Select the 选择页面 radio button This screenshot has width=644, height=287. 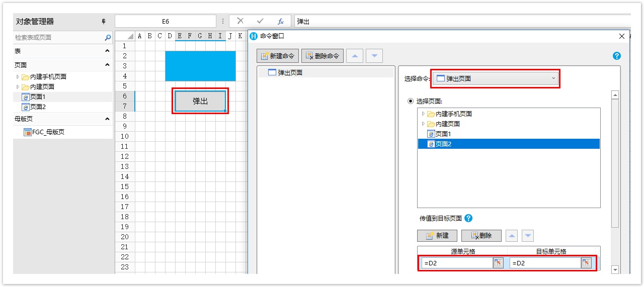point(410,101)
